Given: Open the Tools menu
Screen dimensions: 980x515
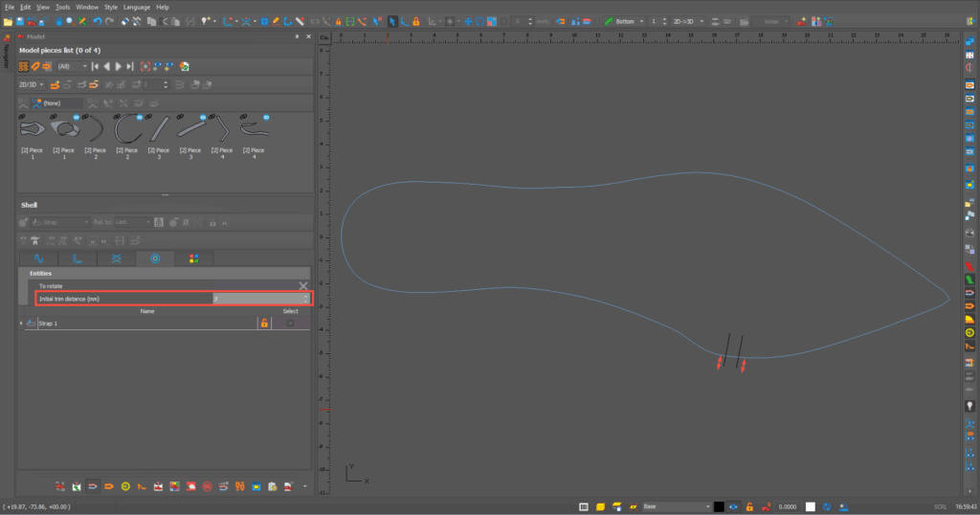Looking at the screenshot, I should click(x=62, y=7).
